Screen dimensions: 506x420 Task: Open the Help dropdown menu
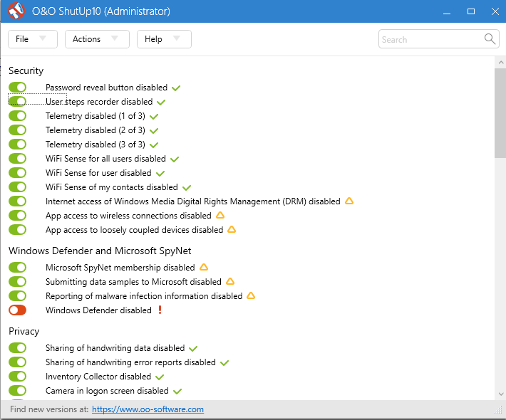point(164,39)
